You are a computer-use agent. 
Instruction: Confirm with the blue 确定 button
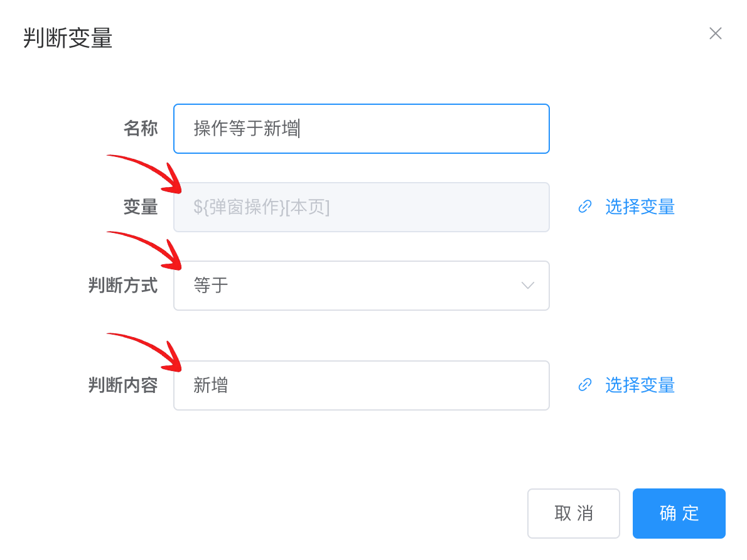click(x=679, y=514)
